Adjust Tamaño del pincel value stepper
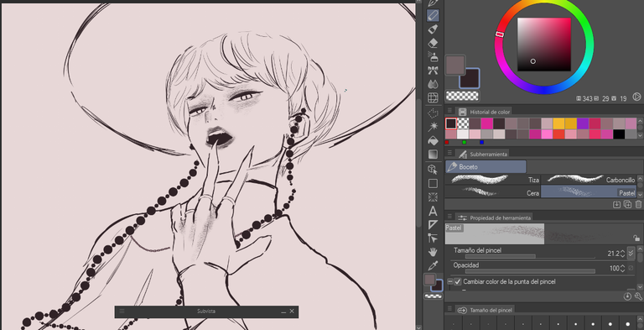The height and width of the screenshot is (330, 644). [622, 254]
